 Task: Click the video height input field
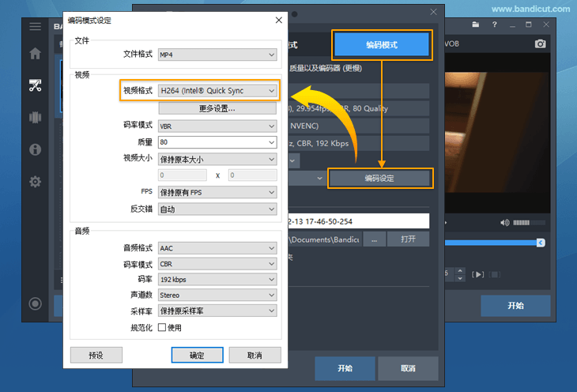[x=252, y=175]
